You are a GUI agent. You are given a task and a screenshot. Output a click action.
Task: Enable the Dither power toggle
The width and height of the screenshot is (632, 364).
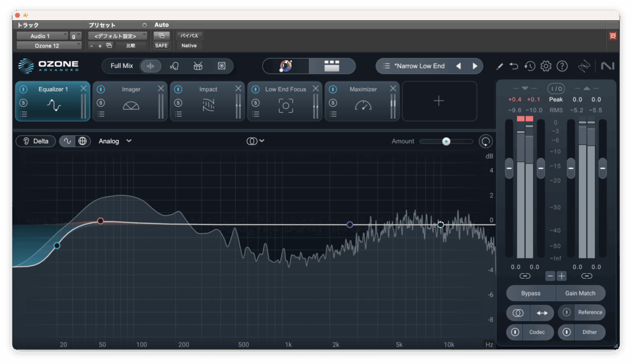click(566, 332)
